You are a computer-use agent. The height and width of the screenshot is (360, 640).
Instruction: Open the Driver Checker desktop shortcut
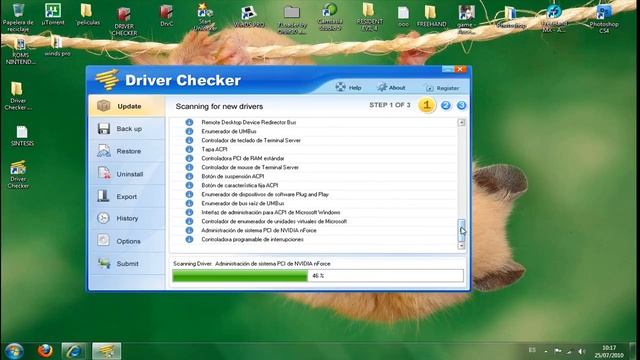click(18, 175)
